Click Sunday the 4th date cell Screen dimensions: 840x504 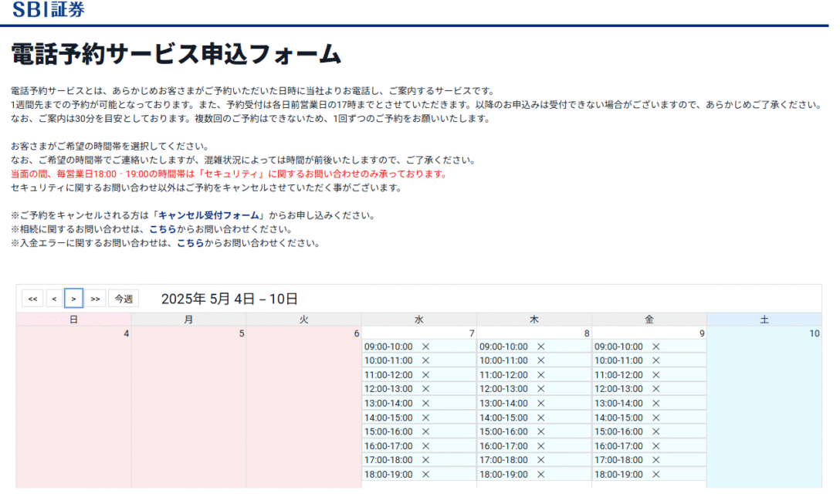click(73, 401)
